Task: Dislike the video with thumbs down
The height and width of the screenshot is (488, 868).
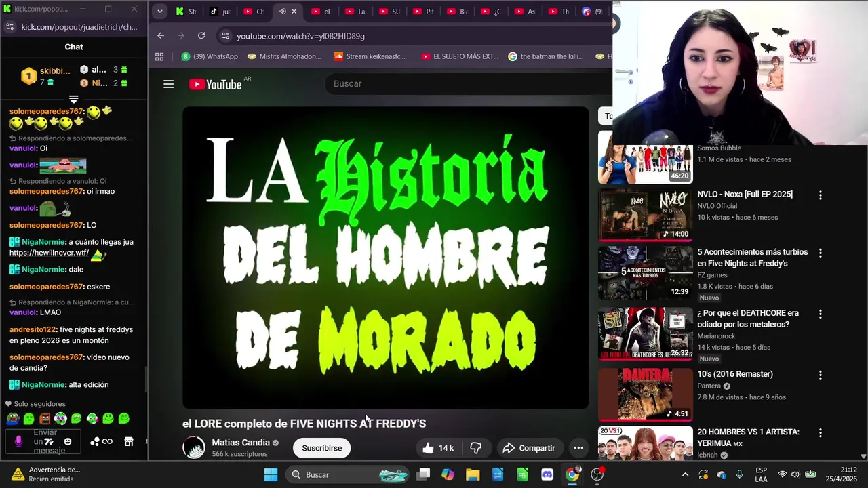Action: (476, 448)
